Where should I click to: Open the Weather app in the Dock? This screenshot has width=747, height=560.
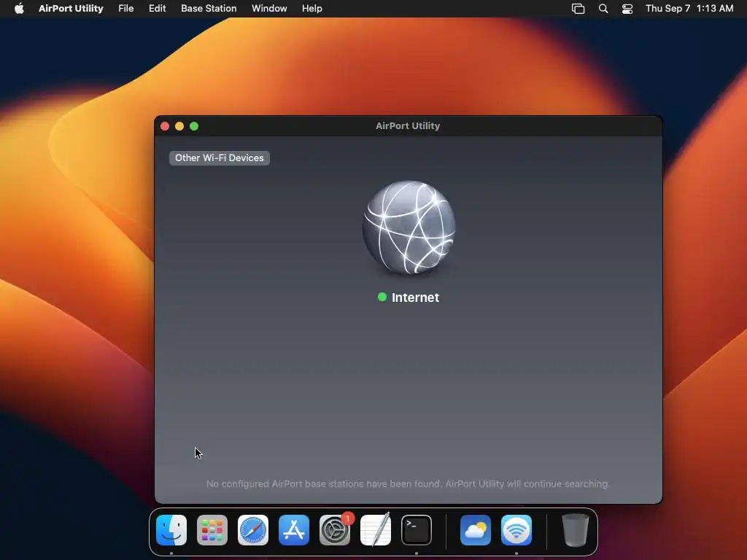pyautogui.click(x=476, y=529)
